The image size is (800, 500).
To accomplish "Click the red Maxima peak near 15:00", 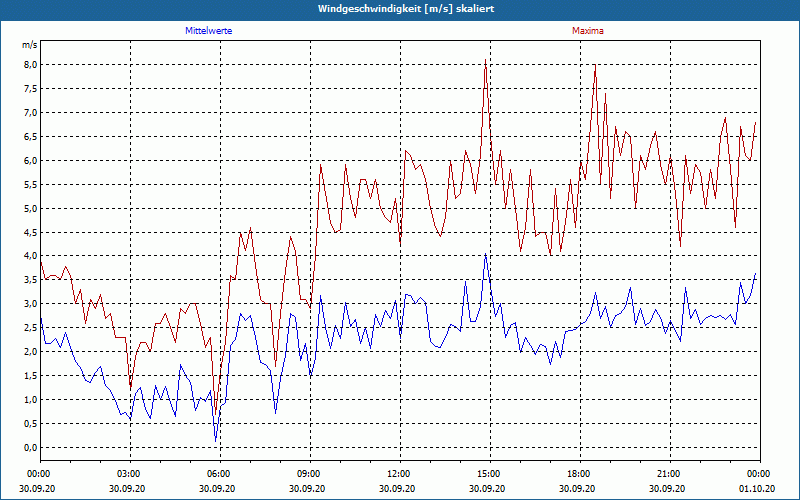I will (485, 60).
